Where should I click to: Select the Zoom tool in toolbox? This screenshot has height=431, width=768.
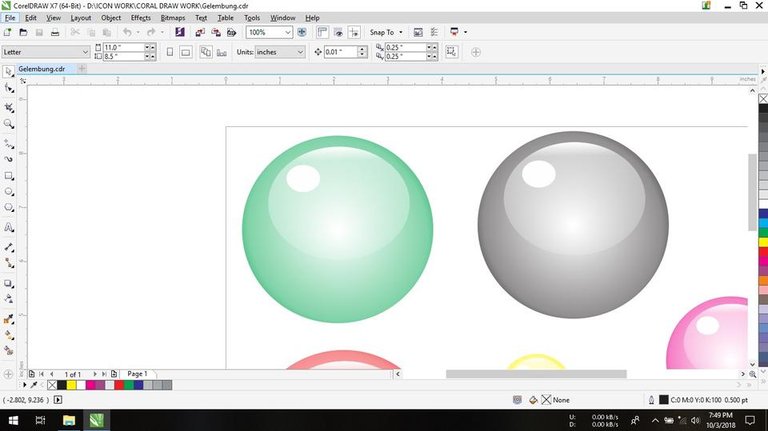click(x=9, y=124)
